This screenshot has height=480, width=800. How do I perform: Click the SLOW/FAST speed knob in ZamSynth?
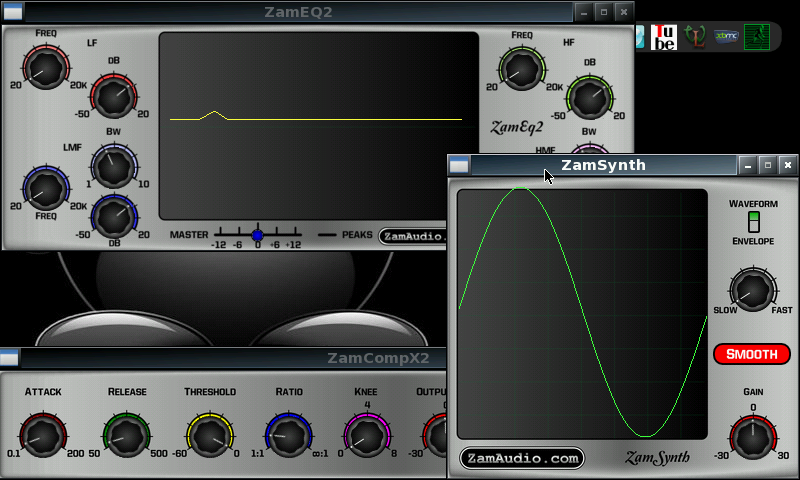pos(753,289)
